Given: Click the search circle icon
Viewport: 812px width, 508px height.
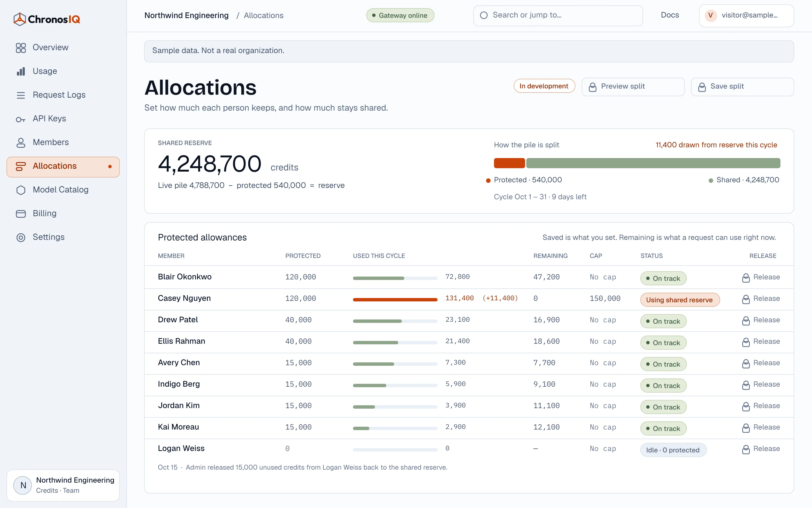Looking at the screenshot, I should coord(484,15).
